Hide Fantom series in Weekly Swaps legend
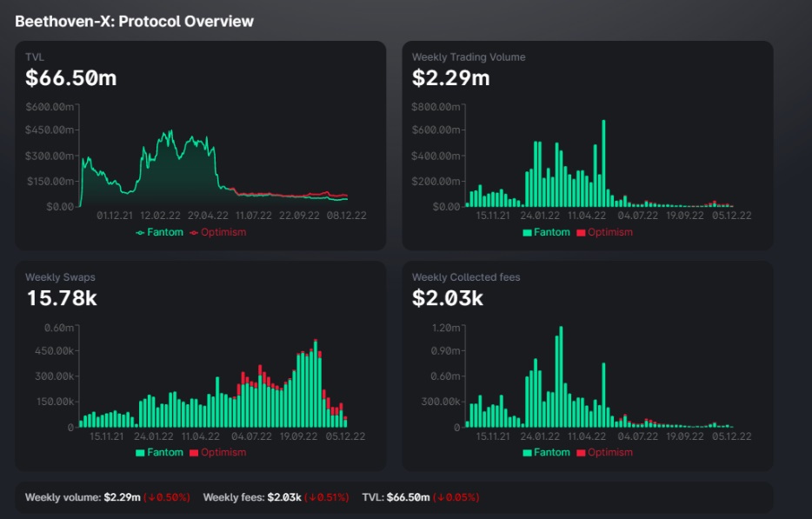Viewport: 812px width, 519px height. pyautogui.click(x=159, y=452)
